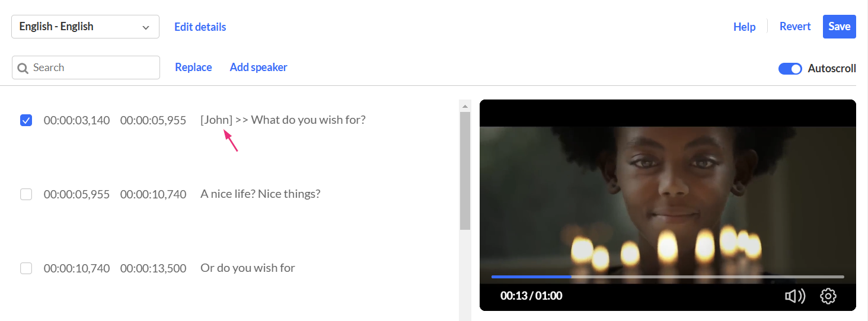Click scrollbar up arrow in captions list
868x321 pixels.
click(x=465, y=107)
